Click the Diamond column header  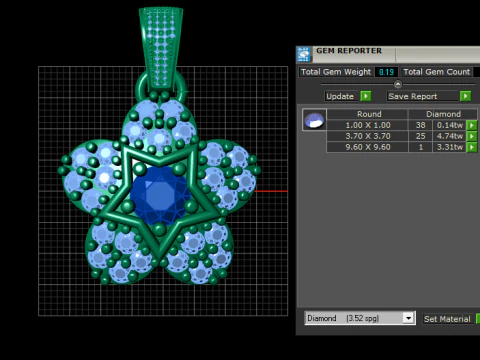click(443, 114)
